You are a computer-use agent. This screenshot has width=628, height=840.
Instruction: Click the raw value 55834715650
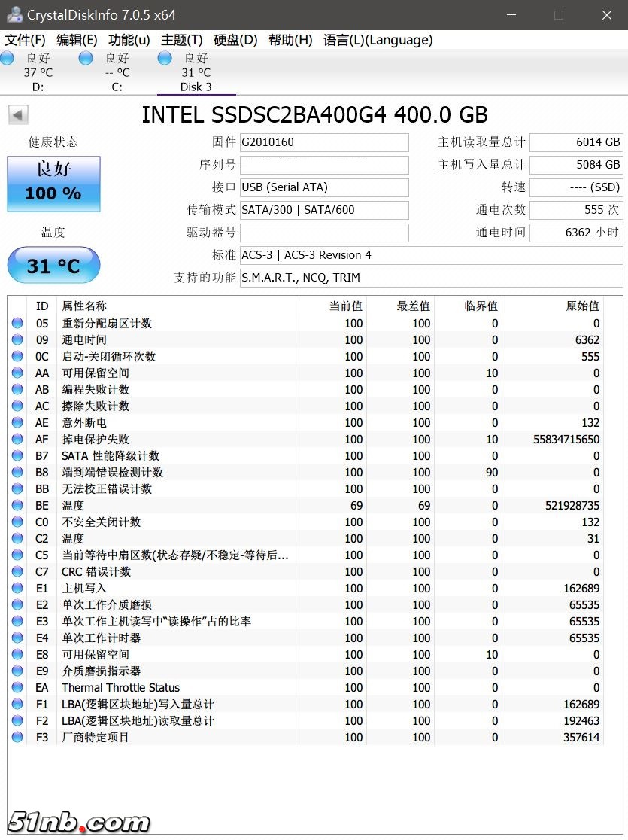566,440
